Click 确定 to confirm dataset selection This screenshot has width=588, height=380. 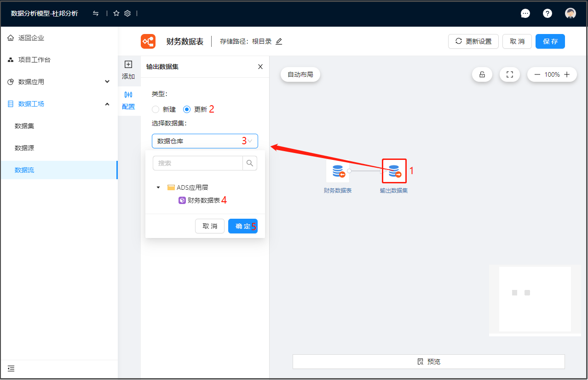tap(242, 226)
